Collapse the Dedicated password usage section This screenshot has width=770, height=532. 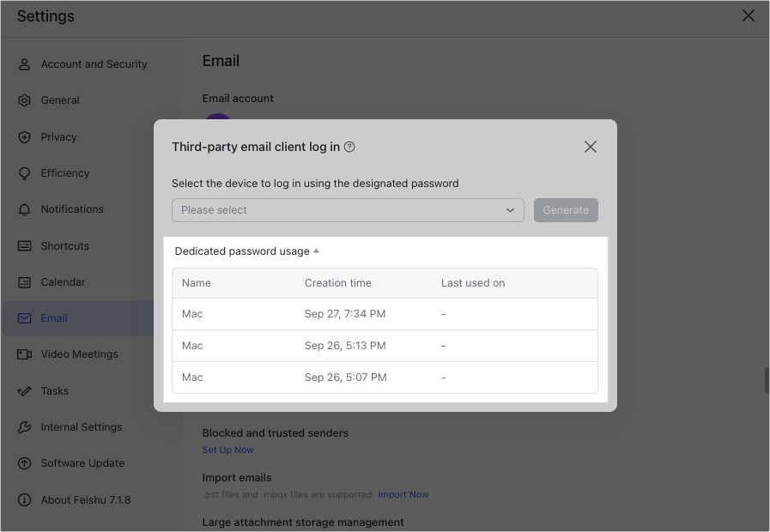317,251
